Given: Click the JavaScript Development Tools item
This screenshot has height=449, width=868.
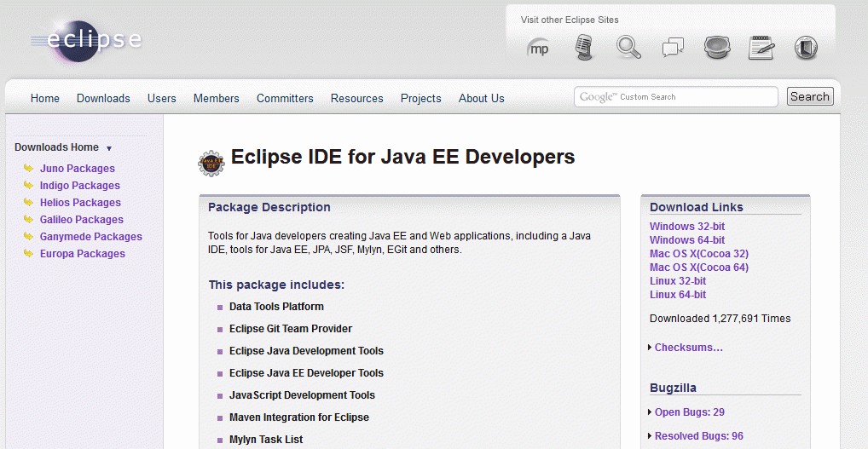Looking at the screenshot, I should pos(302,395).
